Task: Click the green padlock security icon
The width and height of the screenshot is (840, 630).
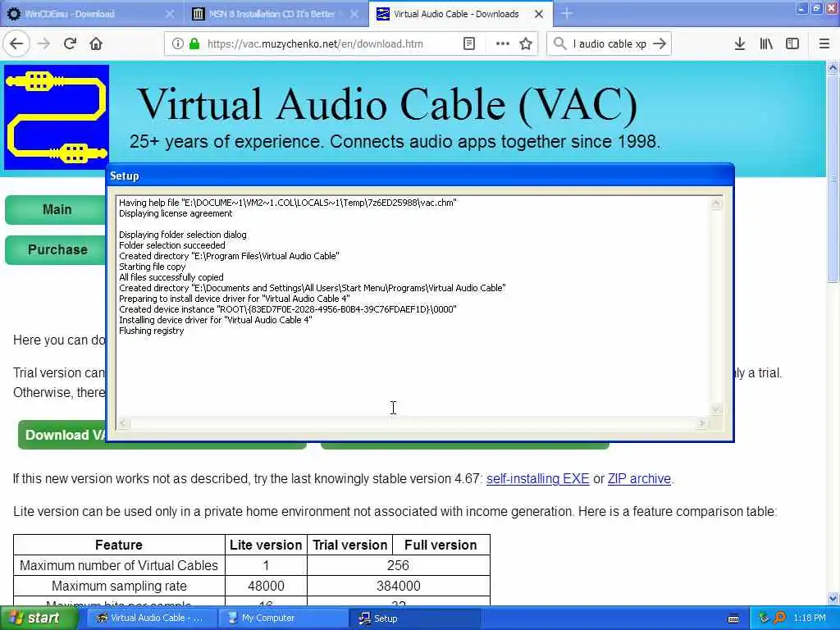Action: tap(194, 44)
